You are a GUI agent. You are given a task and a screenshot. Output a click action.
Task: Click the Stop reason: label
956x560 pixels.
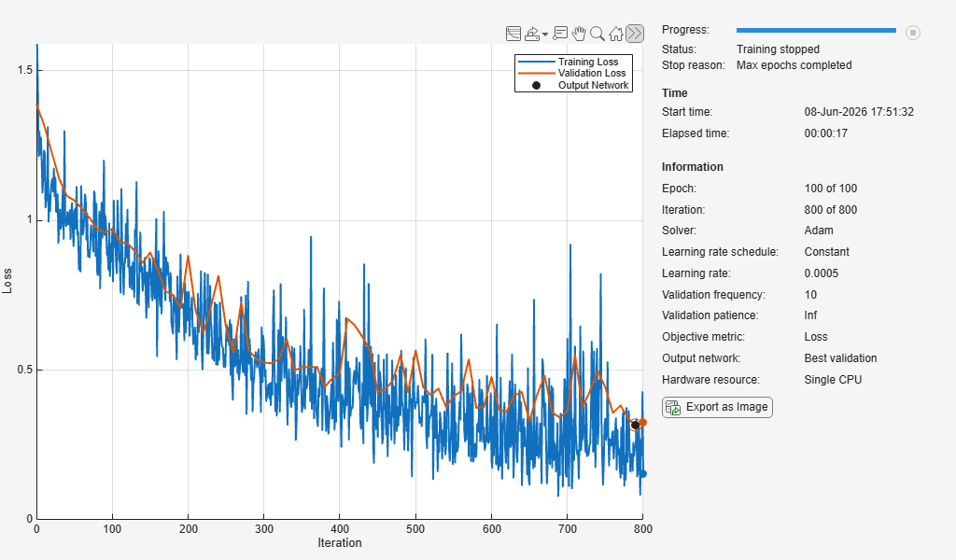pyautogui.click(x=694, y=65)
